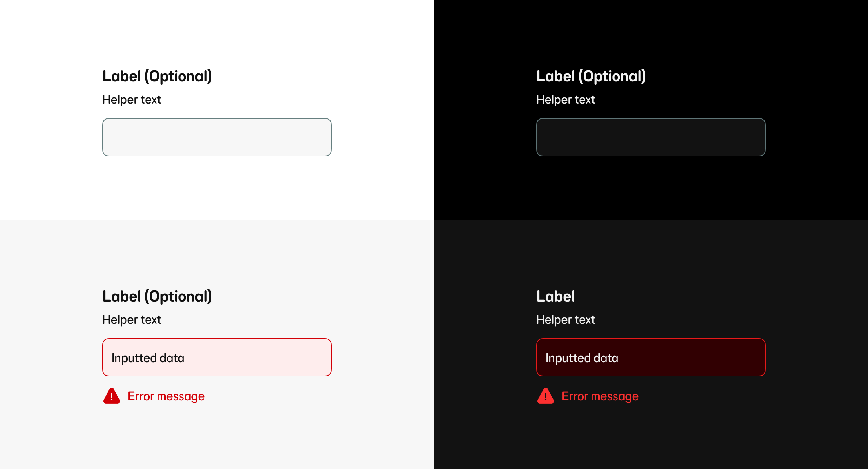Click Helper text above the pink error input
The height and width of the screenshot is (469, 868).
pyautogui.click(x=131, y=320)
